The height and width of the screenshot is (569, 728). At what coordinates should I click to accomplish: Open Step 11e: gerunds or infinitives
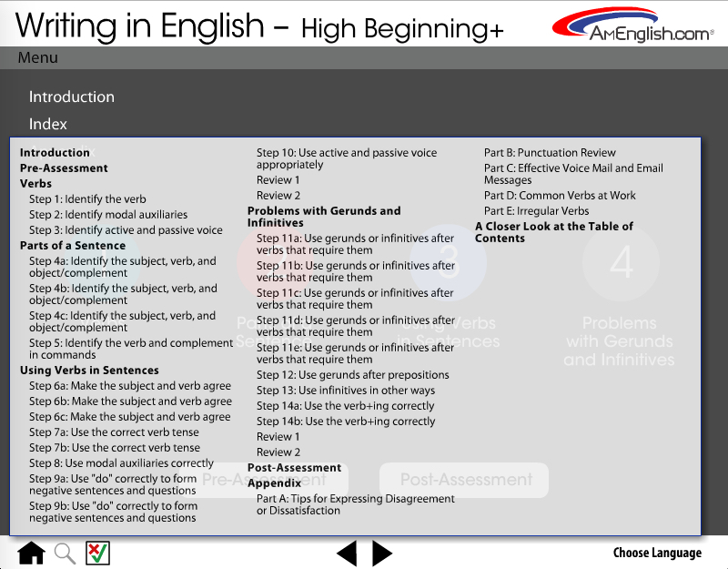355,354
